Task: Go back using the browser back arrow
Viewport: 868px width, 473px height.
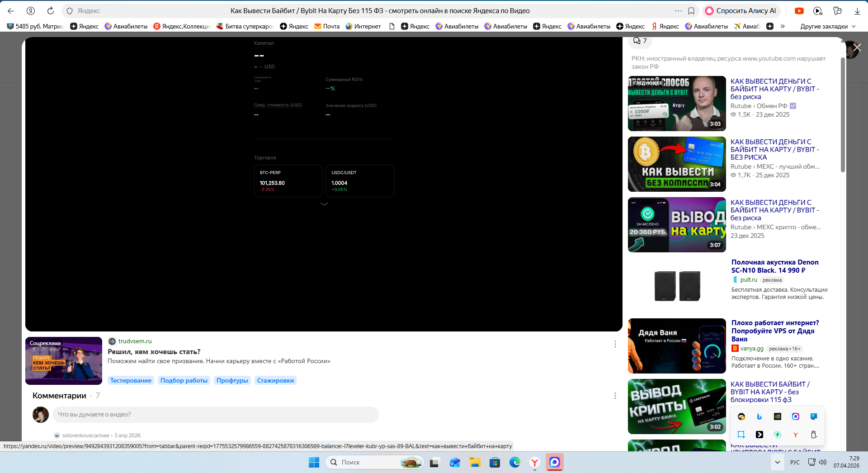Action: click(11, 11)
